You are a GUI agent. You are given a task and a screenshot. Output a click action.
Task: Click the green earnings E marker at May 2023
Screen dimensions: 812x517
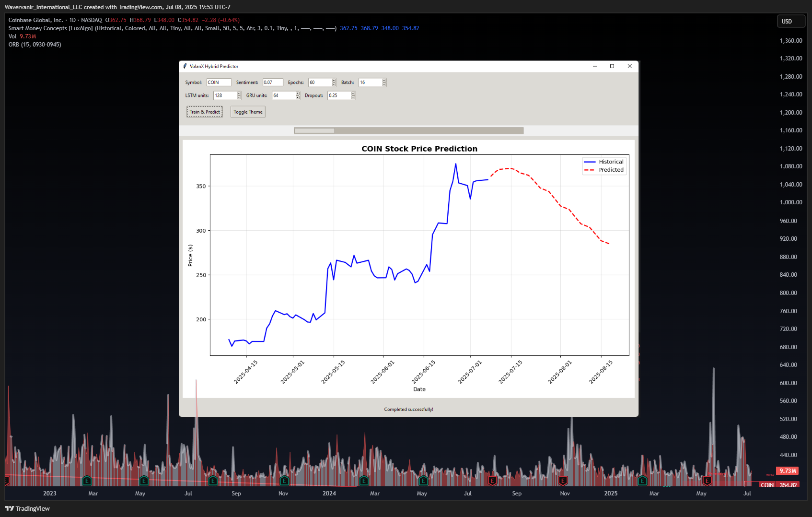(144, 481)
